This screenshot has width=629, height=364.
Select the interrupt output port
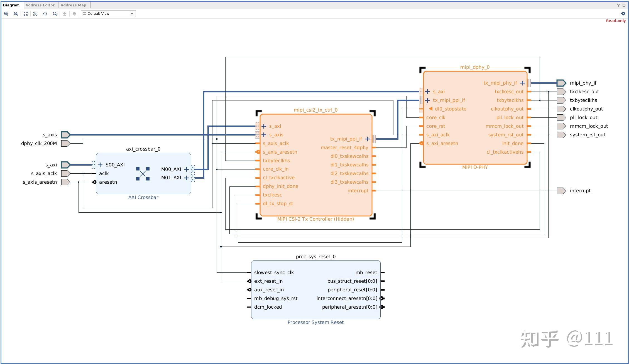[x=561, y=191]
